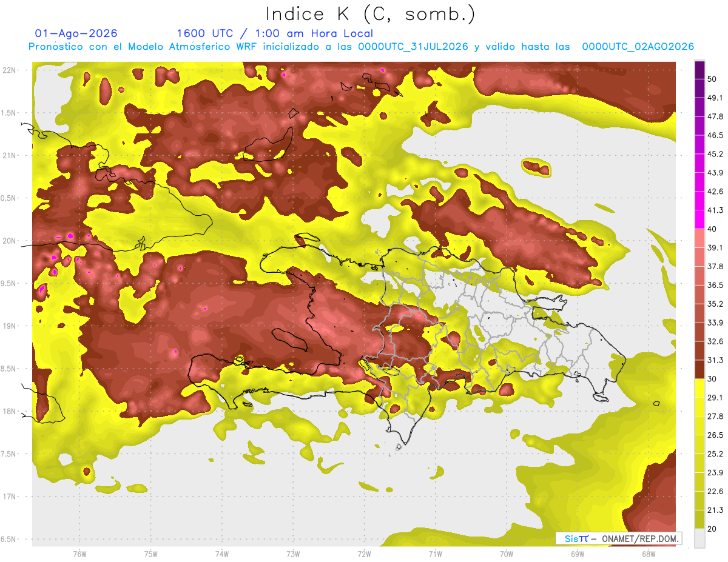This screenshot has width=728, height=562.
Task: Click the '20' colorbar value
Action: pos(713,529)
